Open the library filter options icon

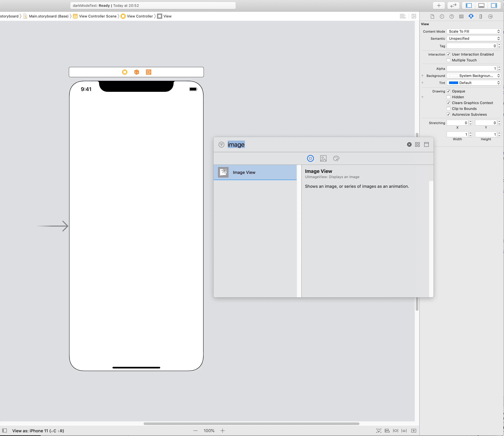(221, 145)
